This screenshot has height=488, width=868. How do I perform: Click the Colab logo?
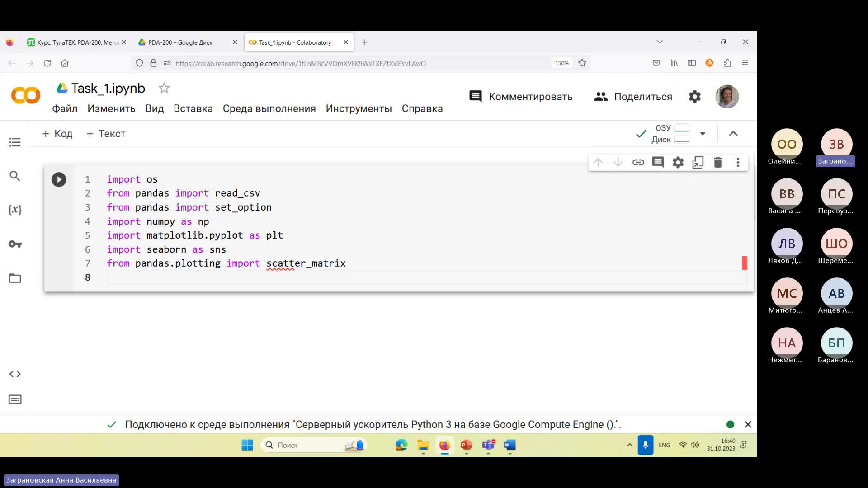pos(26,96)
